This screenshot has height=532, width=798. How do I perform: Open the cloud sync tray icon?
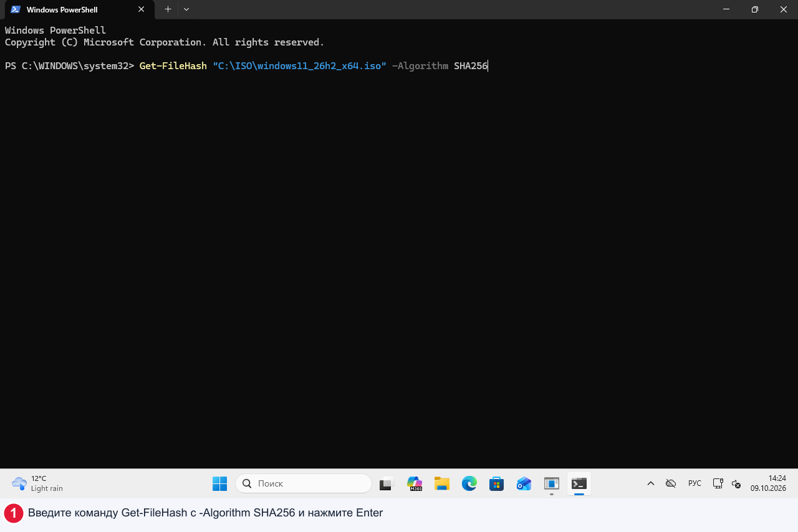pos(671,483)
